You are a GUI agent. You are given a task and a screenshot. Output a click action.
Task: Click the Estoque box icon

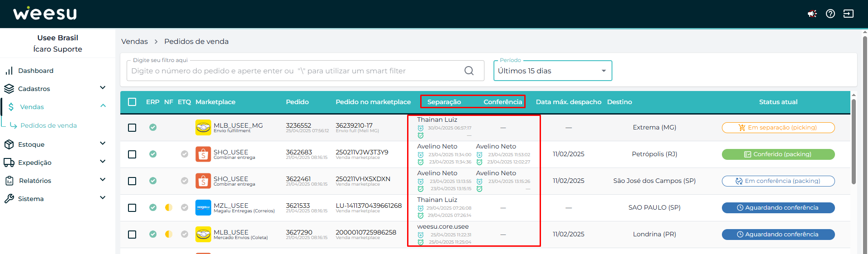(9, 144)
